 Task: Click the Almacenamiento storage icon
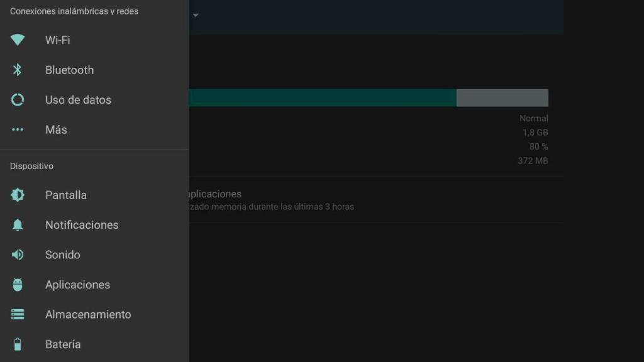click(x=17, y=314)
